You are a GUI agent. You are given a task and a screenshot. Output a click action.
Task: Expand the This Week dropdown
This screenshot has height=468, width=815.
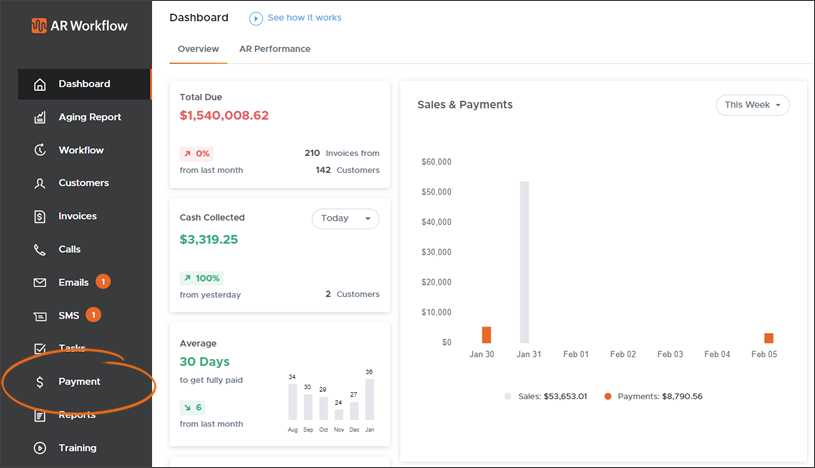(752, 105)
